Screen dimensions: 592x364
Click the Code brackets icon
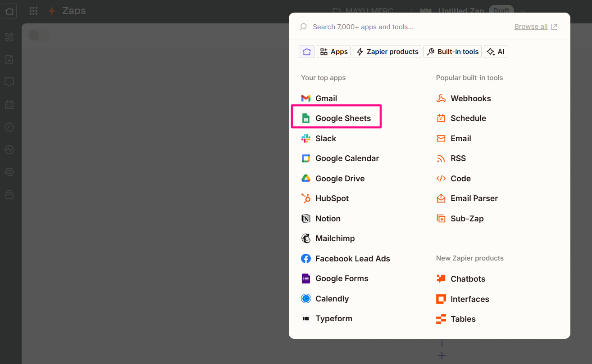click(441, 179)
